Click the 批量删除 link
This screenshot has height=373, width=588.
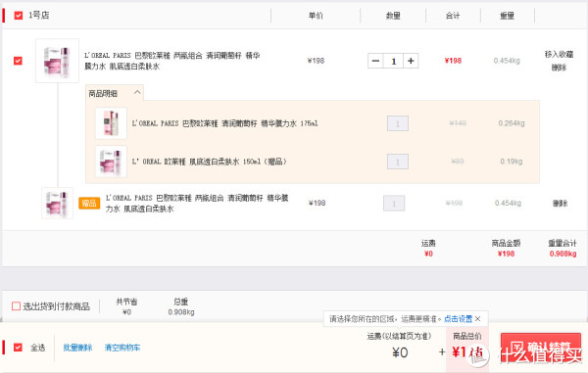click(77, 348)
